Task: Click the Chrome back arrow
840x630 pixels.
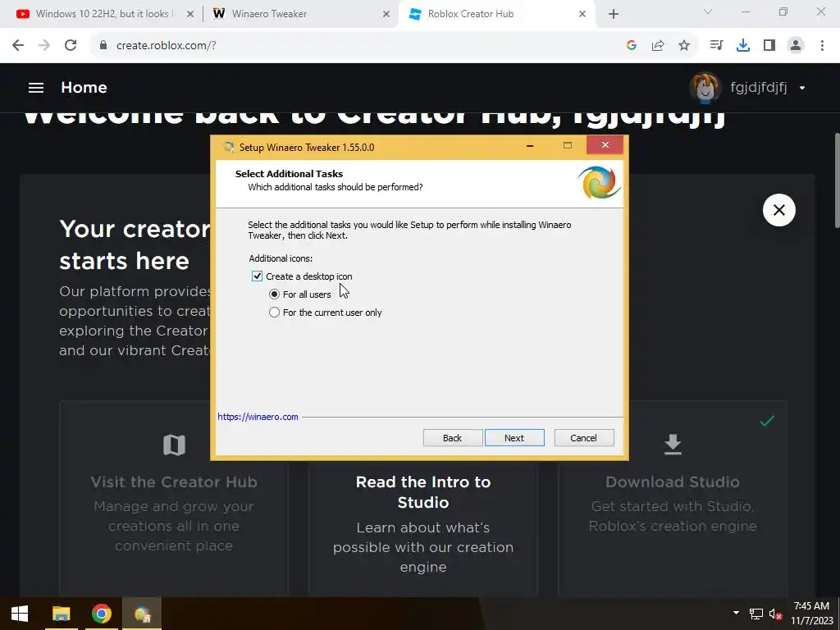Action: [x=18, y=46]
